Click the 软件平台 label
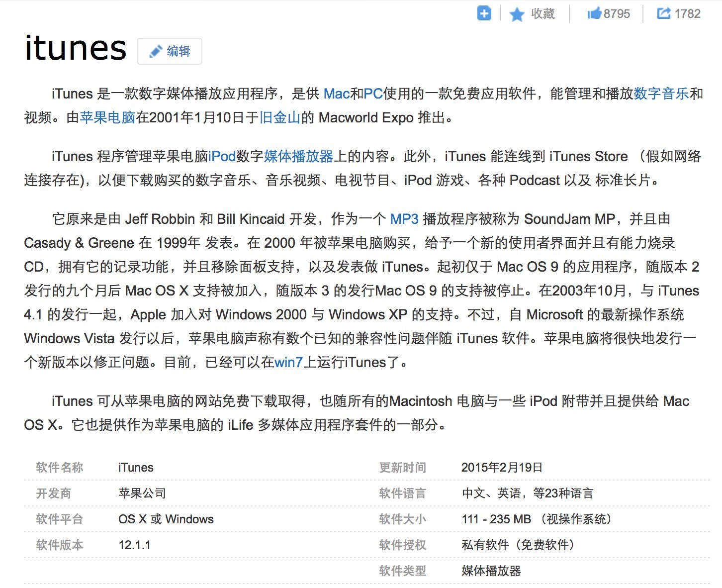The height and width of the screenshot is (588, 722). tap(60, 519)
